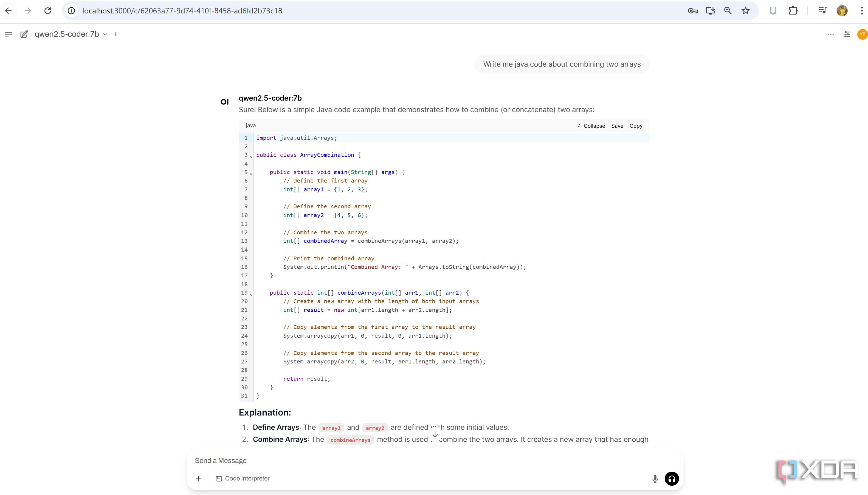Select user message about combining two arrays

point(562,64)
